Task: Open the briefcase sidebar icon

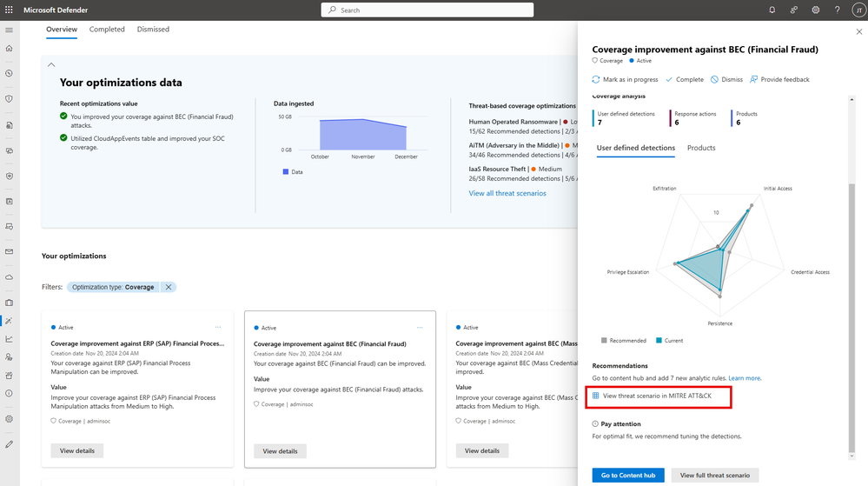Action: 9,303
